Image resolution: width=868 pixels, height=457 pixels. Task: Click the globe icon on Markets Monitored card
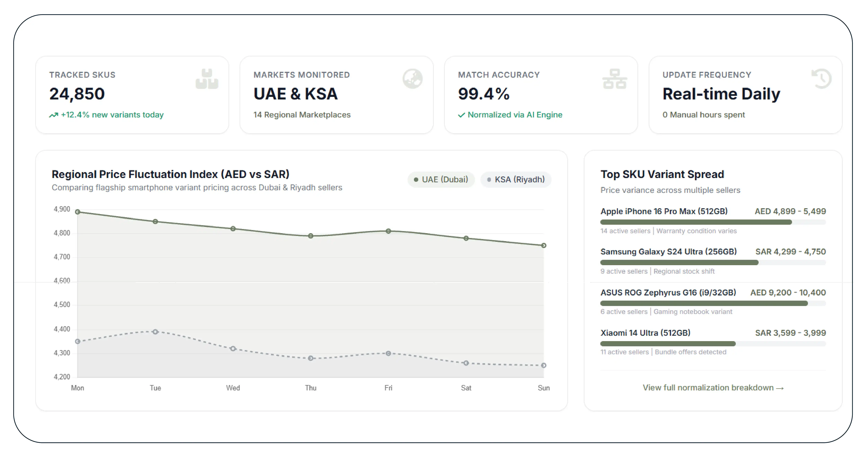tap(412, 79)
